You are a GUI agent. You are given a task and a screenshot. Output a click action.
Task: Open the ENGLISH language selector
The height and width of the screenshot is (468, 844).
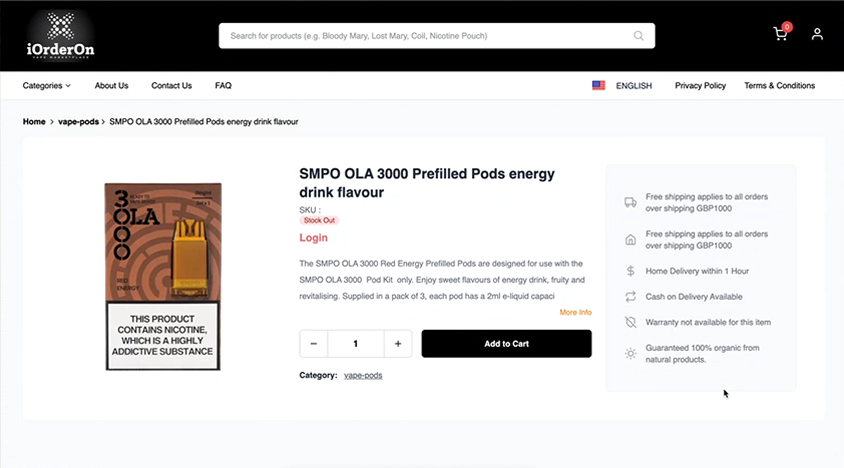tap(634, 86)
